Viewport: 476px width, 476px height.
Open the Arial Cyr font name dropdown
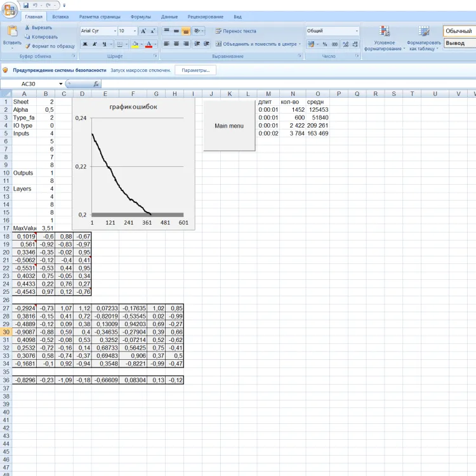pos(114,30)
